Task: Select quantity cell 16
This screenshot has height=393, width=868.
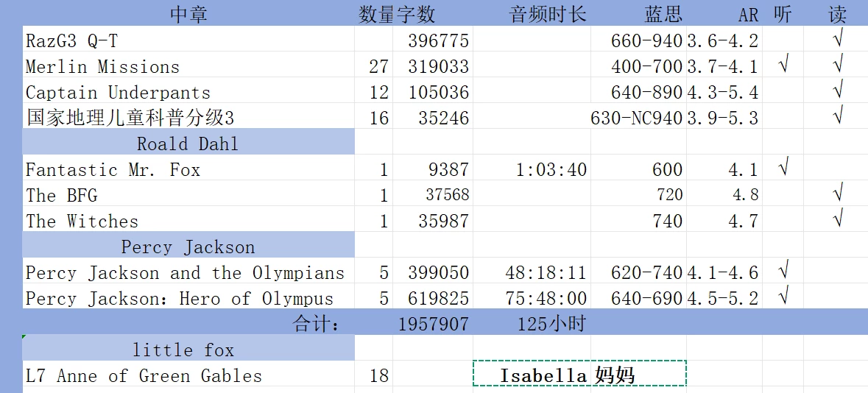Action: [374, 117]
